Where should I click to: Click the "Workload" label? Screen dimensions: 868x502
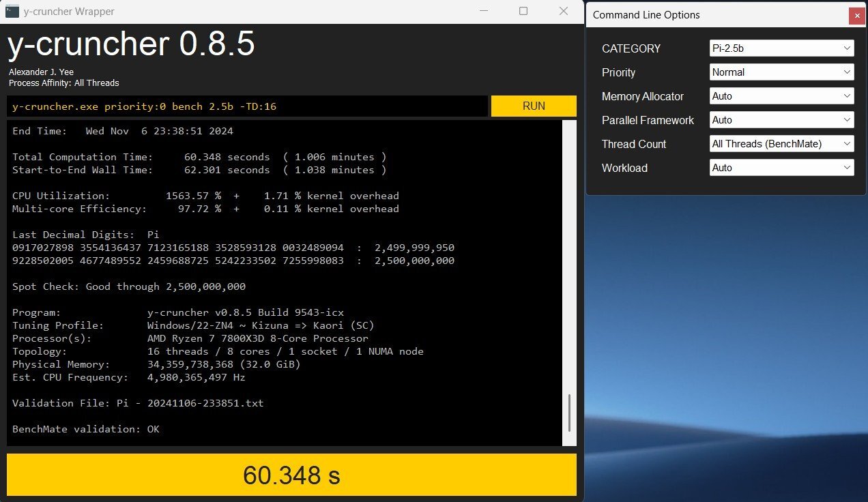[624, 168]
